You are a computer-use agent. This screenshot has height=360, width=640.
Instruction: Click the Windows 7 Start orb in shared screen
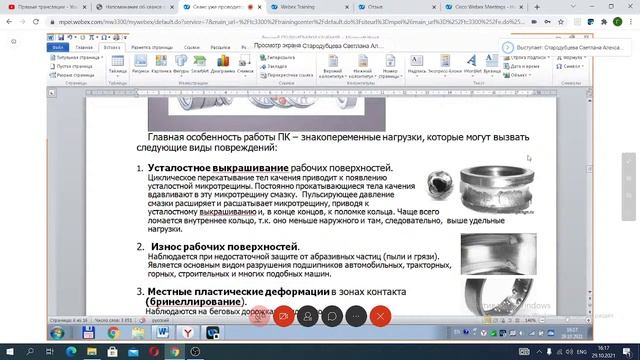coord(58,333)
